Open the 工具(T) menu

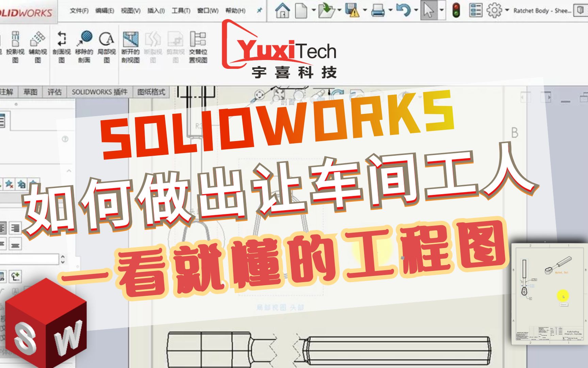click(x=181, y=11)
